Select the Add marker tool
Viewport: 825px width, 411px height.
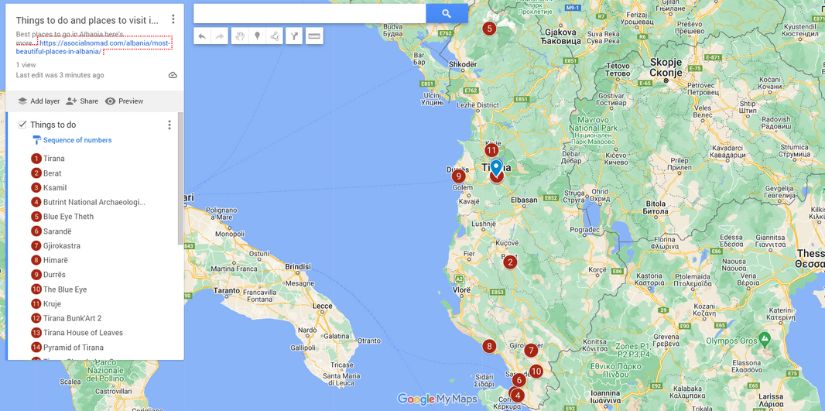(x=257, y=36)
